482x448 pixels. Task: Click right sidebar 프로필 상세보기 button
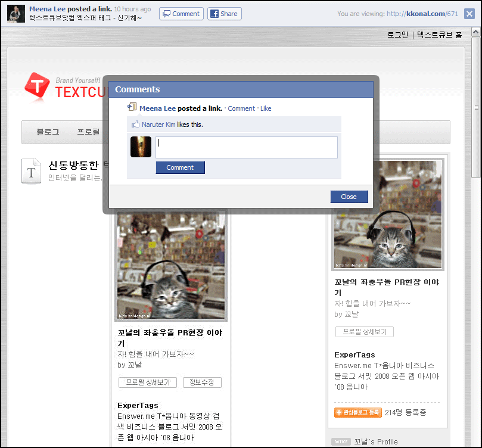(x=365, y=332)
